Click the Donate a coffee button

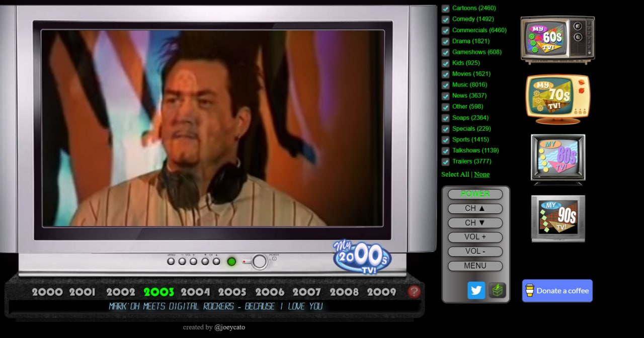[x=557, y=291]
